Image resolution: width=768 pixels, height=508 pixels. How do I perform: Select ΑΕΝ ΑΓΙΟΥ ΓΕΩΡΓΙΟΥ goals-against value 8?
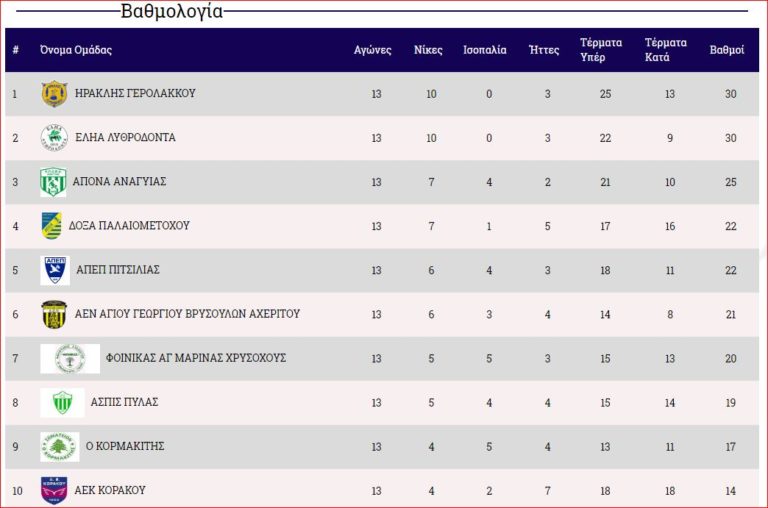tap(670, 314)
